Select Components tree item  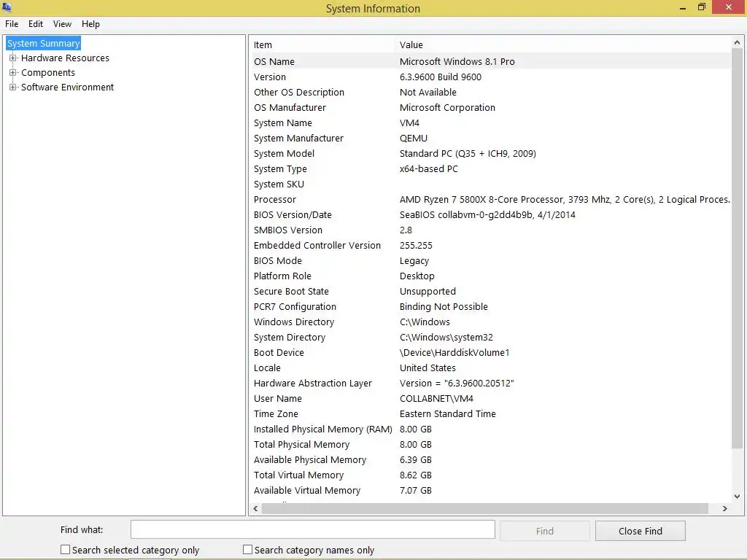coord(48,73)
